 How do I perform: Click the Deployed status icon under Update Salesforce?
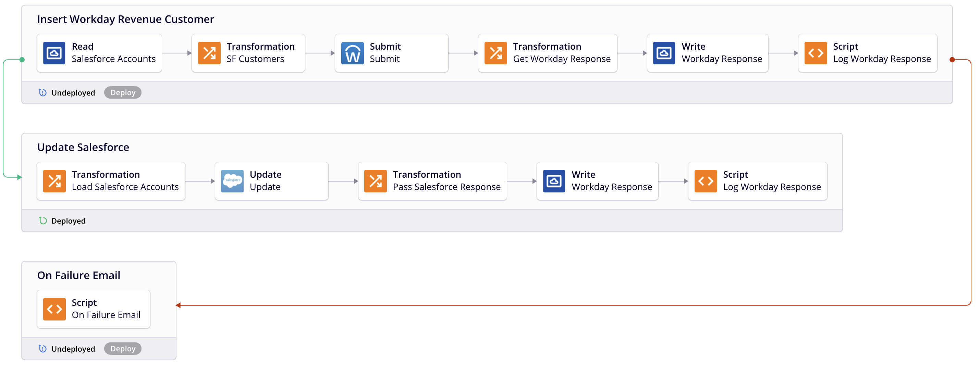[42, 221]
